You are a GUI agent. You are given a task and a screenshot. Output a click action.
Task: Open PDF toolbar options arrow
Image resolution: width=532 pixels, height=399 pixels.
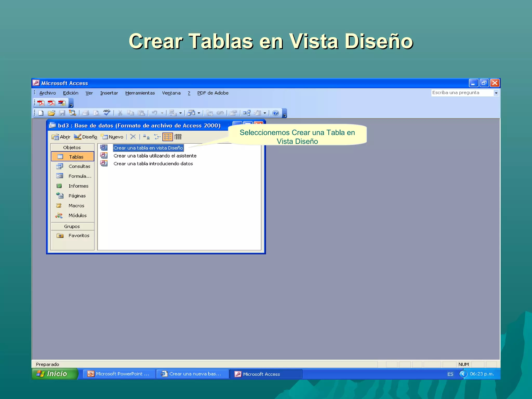[71, 103]
